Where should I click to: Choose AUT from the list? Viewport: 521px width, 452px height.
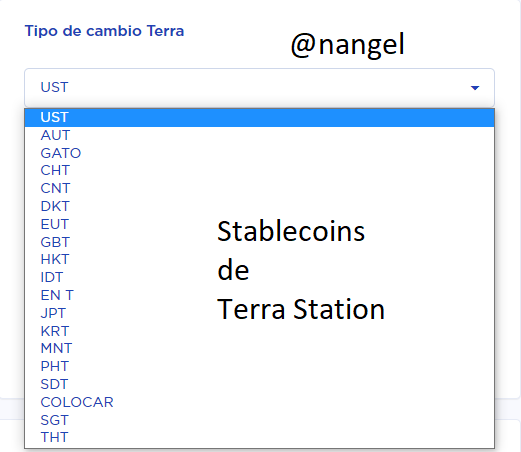click(x=259, y=135)
